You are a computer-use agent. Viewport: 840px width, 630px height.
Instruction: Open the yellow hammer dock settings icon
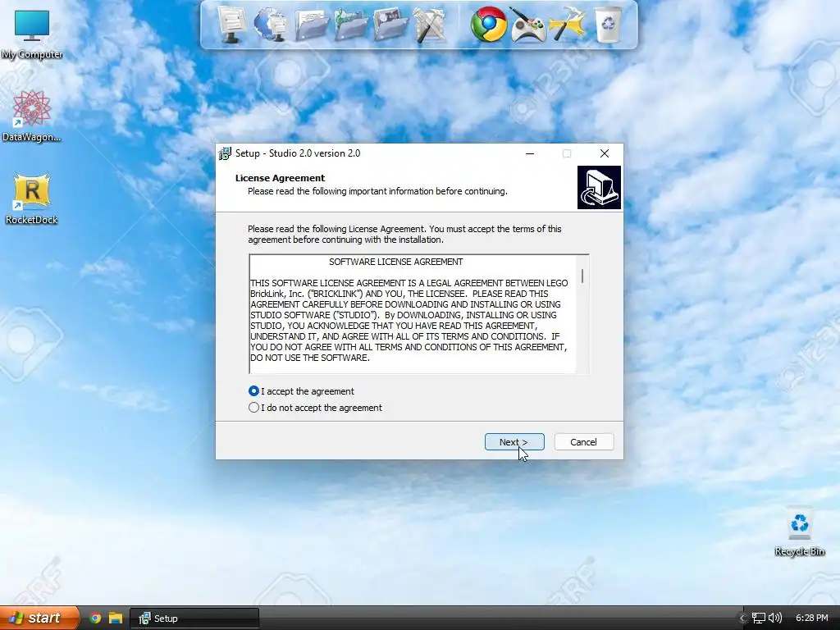568,25
